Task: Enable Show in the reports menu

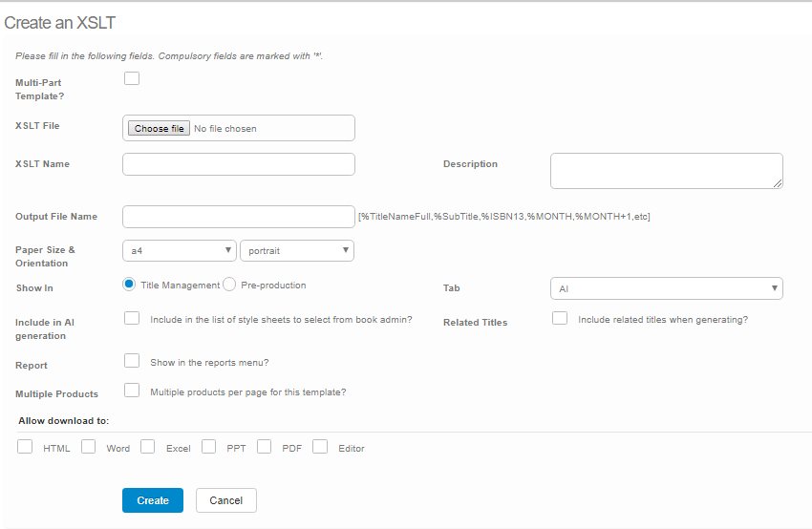Action: 132,361
